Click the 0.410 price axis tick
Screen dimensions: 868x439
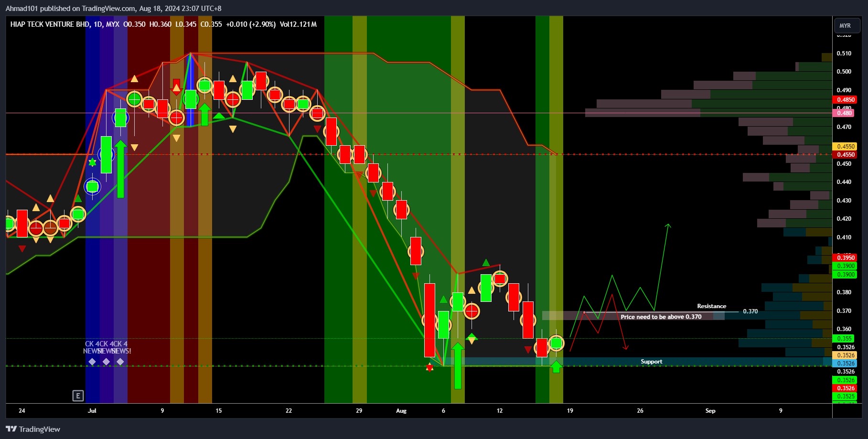pyautogui.click(x=844, y=237)
